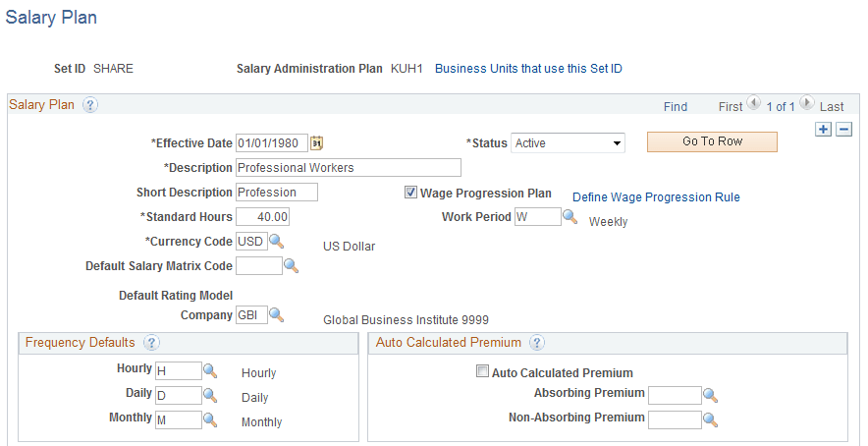
Task: Focus the Effective Date field
Action: (x=272, y=143)
